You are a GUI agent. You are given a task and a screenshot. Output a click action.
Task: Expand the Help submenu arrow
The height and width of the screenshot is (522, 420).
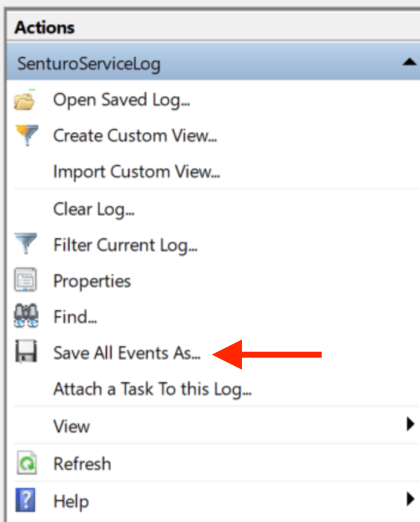pyautogui.click(x=410, y=499)
